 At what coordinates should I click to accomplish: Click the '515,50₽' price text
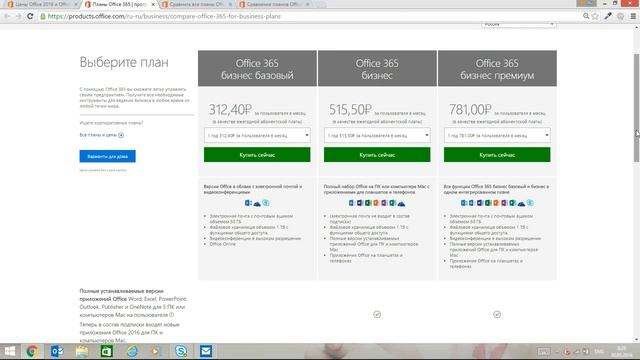coord(350,109)
